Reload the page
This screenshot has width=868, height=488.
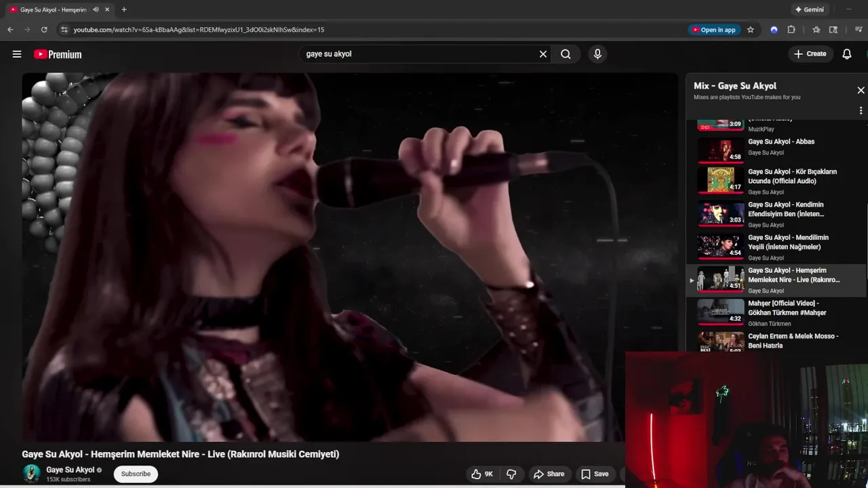coord(44,30)
